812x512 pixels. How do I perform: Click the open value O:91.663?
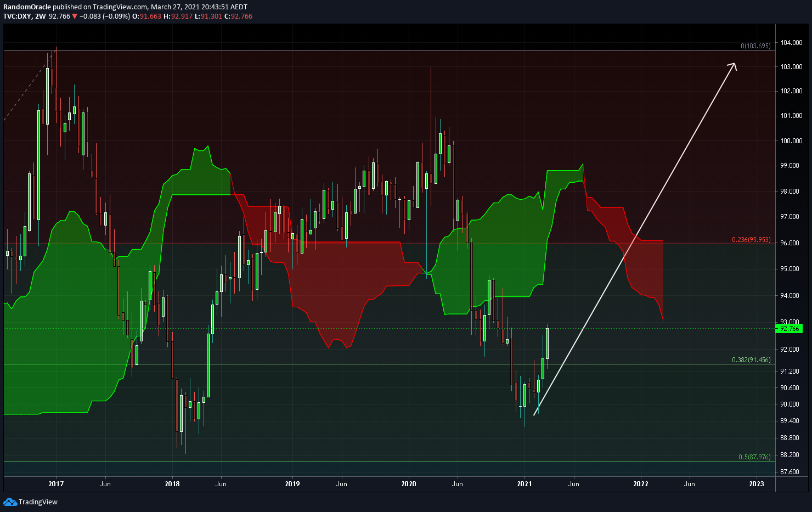147,16
